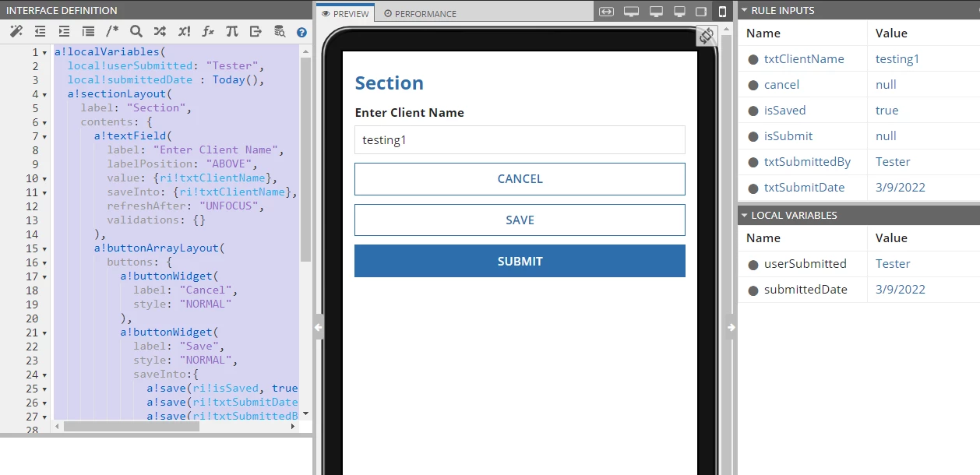Open help with the blue question mark
Screen dimensions: 980x475
click(x=301, y=32)
